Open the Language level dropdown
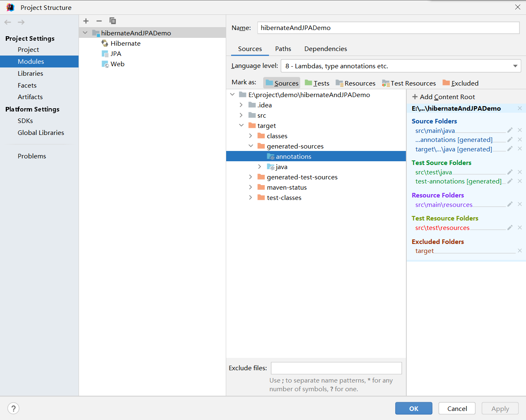Image resolution: width=526 pixels, height=420 pixels. pos(401,66)
